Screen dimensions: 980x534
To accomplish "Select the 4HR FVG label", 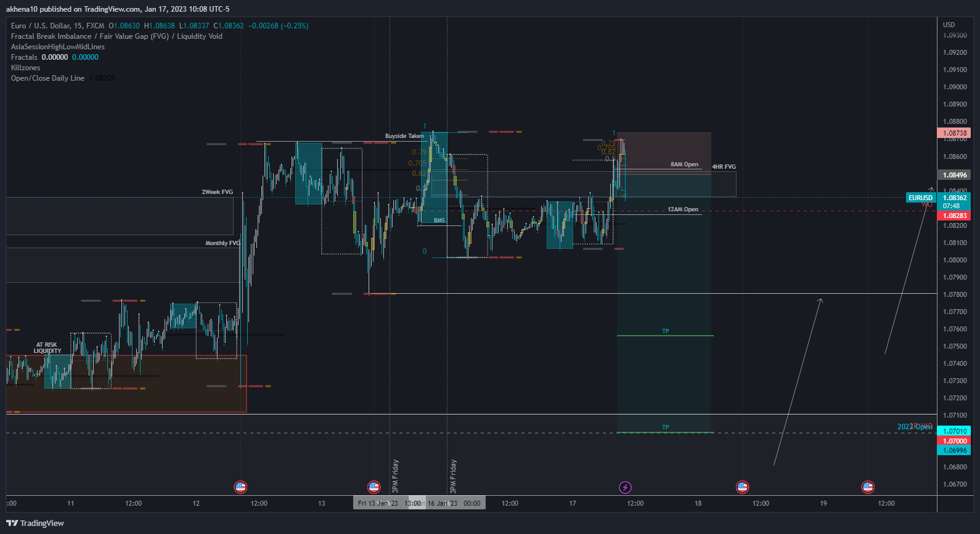I will 724,167.
